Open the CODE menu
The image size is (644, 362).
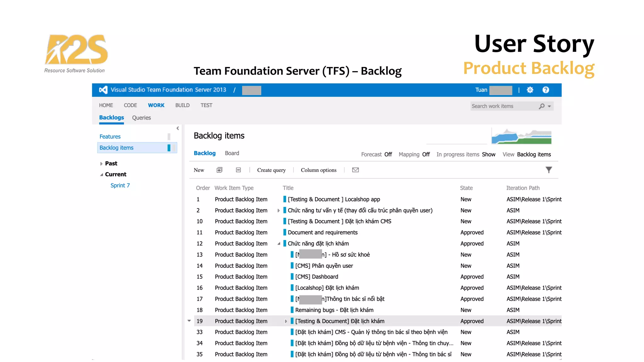click(x=130, y=105)
